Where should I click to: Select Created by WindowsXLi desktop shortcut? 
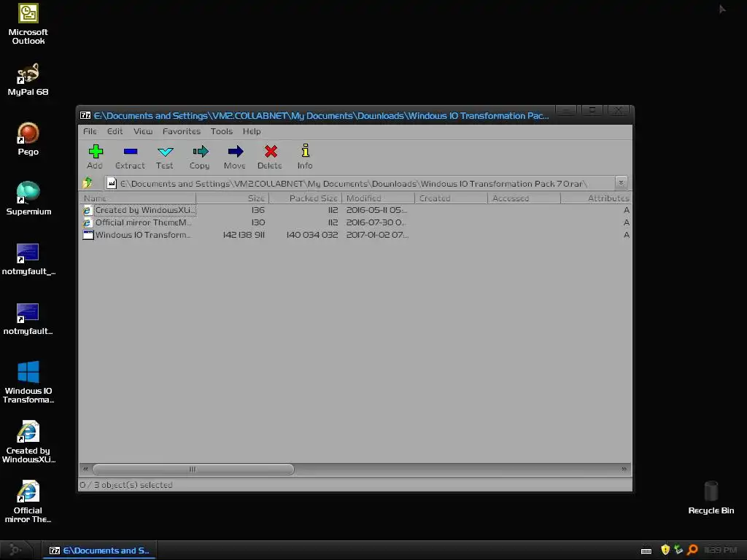click(28, 442)
